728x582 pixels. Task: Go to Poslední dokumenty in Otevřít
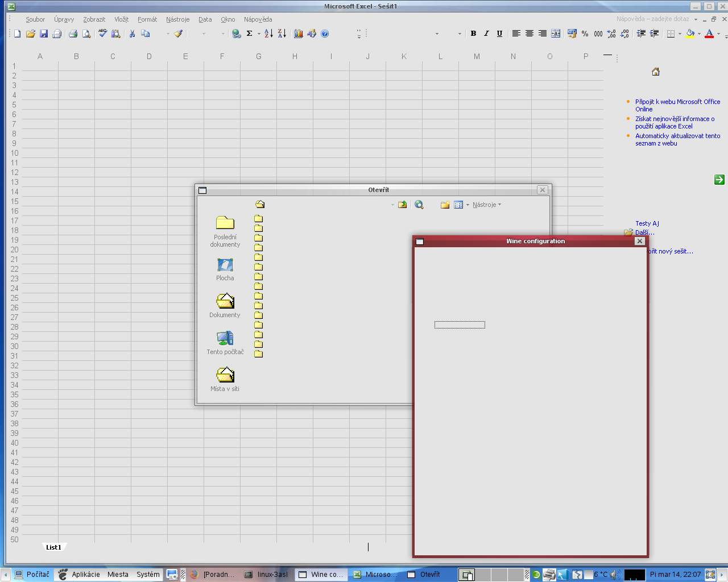coord(225,231)
